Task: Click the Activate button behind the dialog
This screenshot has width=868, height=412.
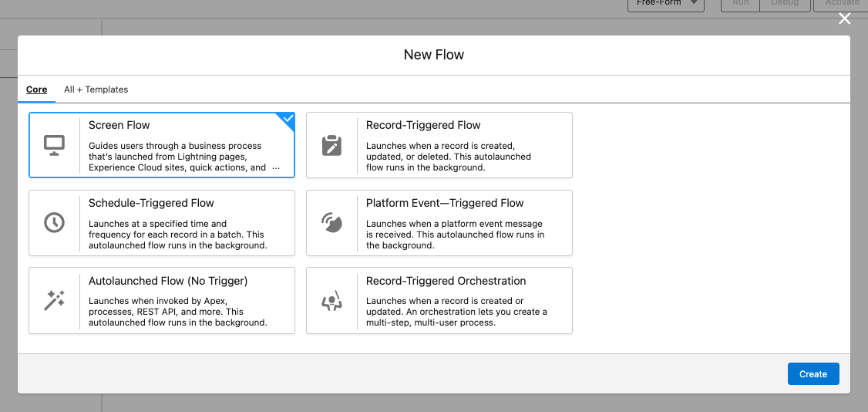Action: pos(842,3)
